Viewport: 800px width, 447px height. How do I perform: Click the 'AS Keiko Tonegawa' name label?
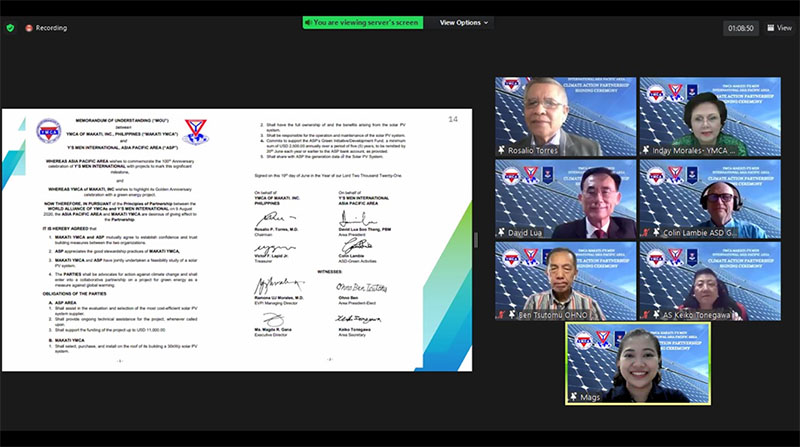click(x=696, y=315)
